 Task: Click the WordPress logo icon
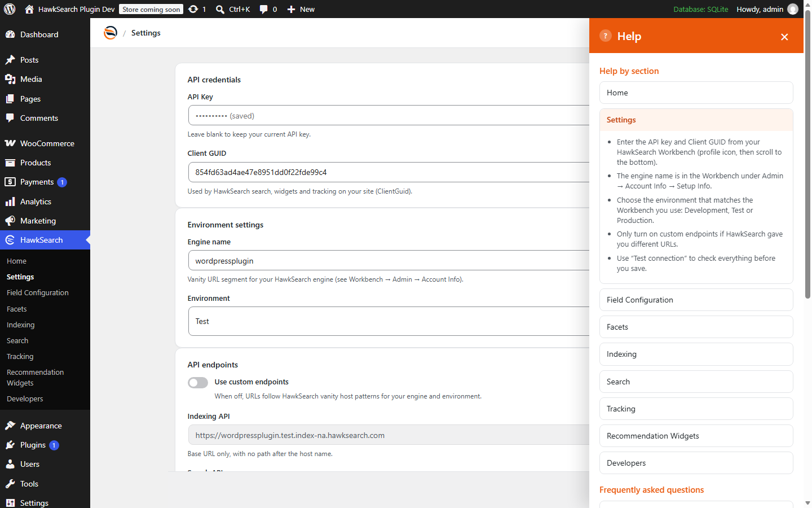(x=10, y=9)
